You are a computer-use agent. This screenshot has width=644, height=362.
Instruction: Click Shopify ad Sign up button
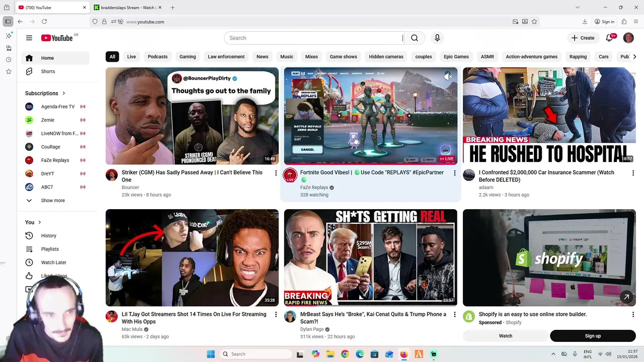593,336
